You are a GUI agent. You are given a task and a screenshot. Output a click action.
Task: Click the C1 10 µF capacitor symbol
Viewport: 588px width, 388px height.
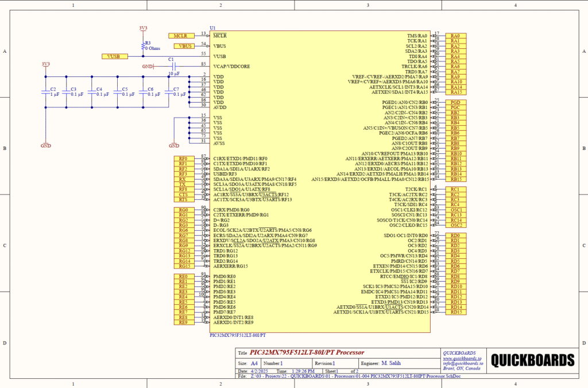(171, 67)
